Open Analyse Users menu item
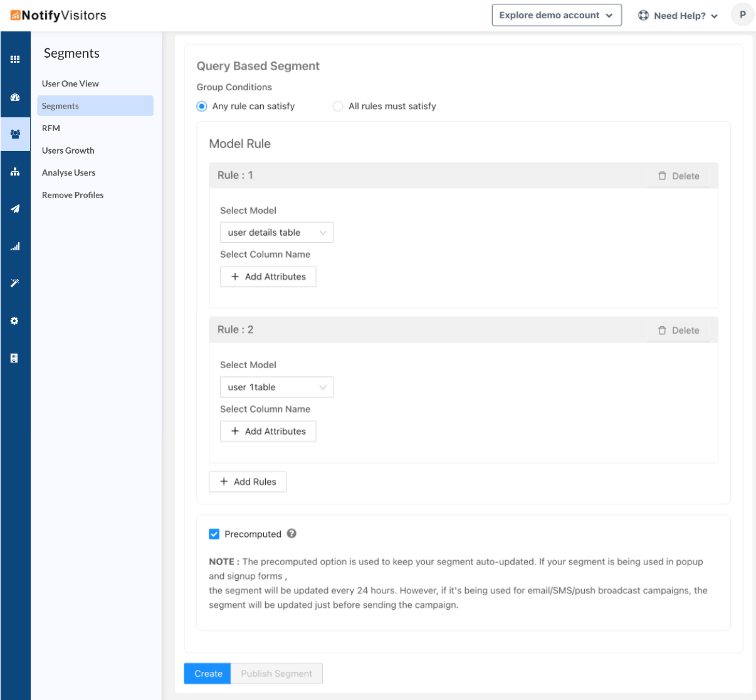 click(x=68, y=172)
